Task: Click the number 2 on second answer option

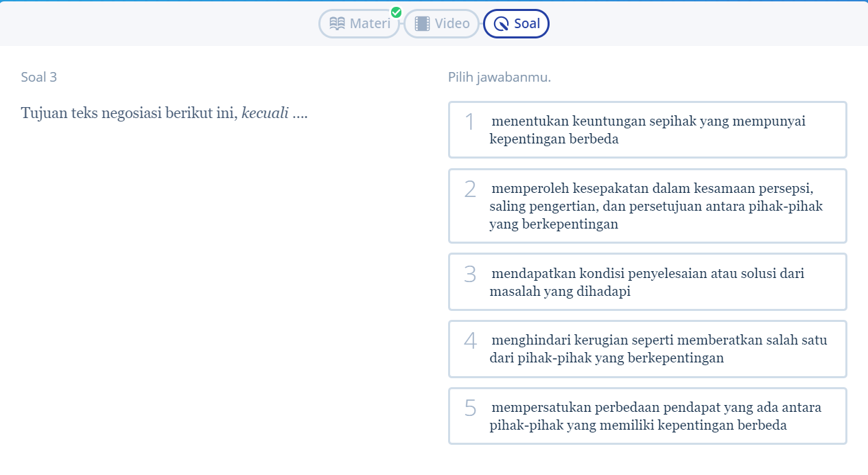Action: pyautogui.click(x=470, y=189)
